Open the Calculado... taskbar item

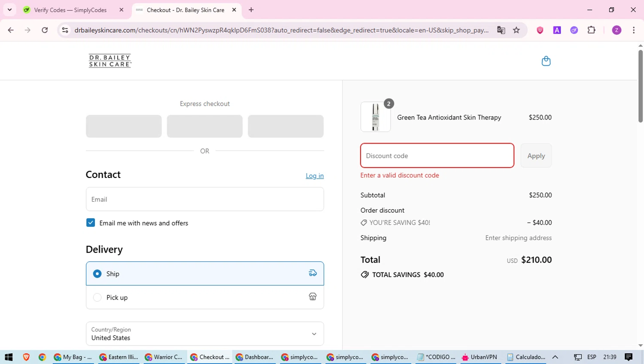tap(526, 357)
